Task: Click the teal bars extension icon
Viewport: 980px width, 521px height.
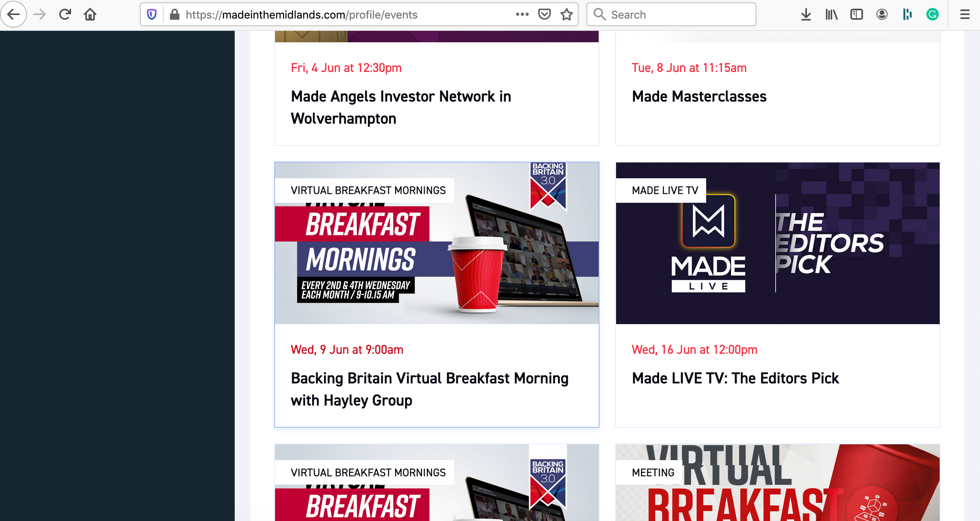Action: pyautogui.click(x=907, y=15)
